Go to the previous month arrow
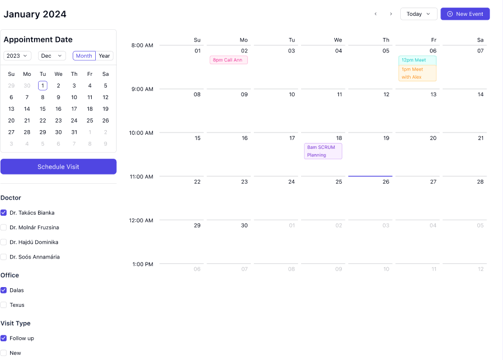Viewport: 503px width, 360px height. pos(376,14)
